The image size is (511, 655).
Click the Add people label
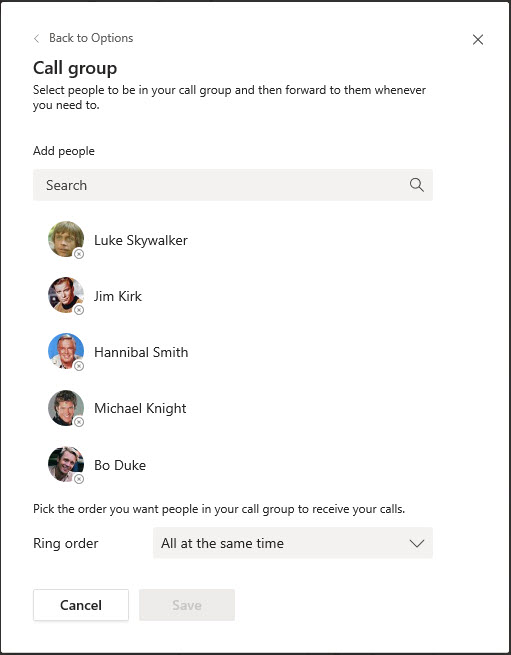point(64,151)
